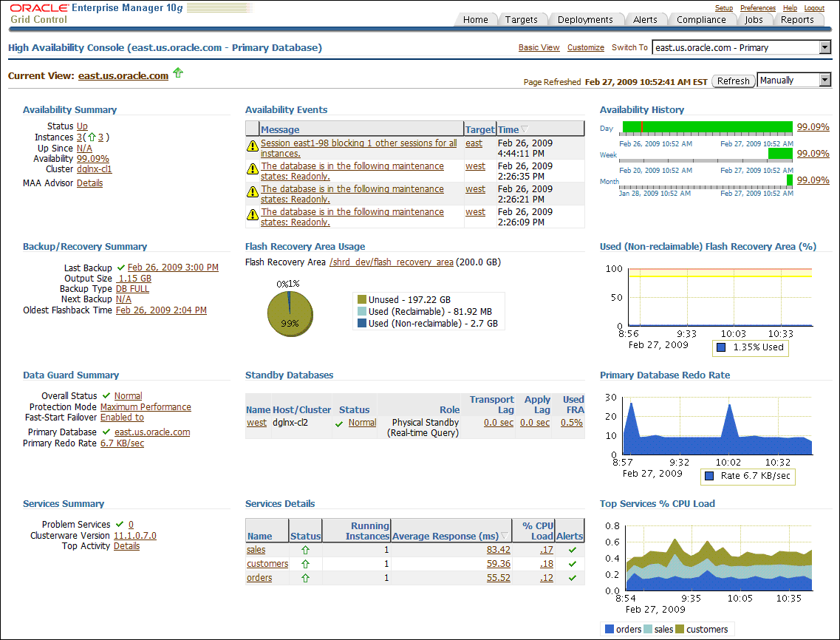Click the Overall Status green checkmark
The width and height of the screenshot is (840, 640).
pyautogui.click(x=106, y=395)
